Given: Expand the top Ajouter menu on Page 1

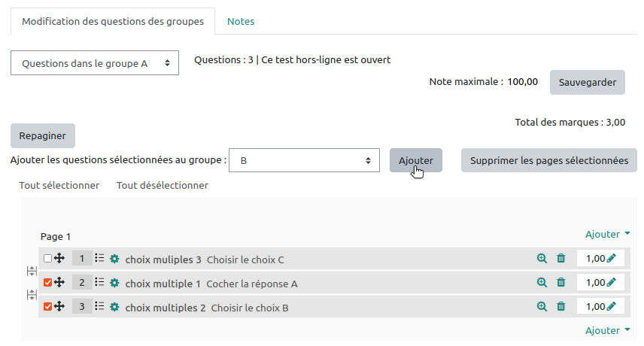Looking at the screenshot, I should click(607, 234).
